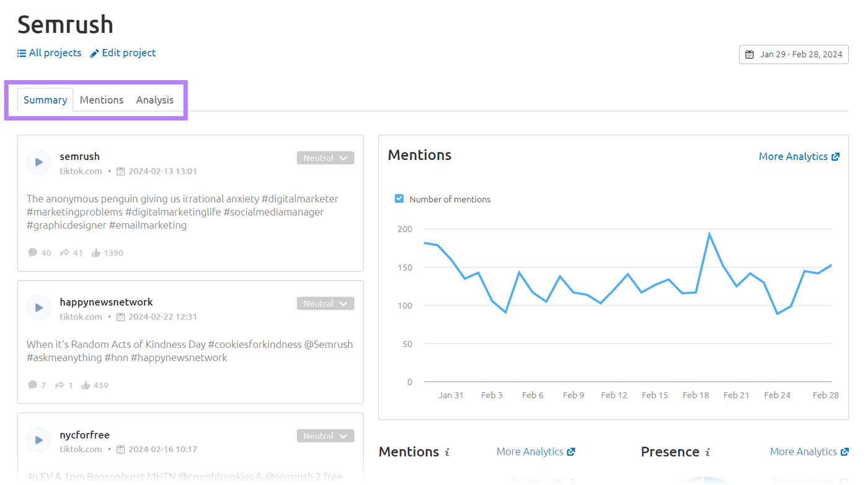Click the share icon showing 41 shares
The image size is (868, 485).
pyautogui.click(x=65, y=252)
